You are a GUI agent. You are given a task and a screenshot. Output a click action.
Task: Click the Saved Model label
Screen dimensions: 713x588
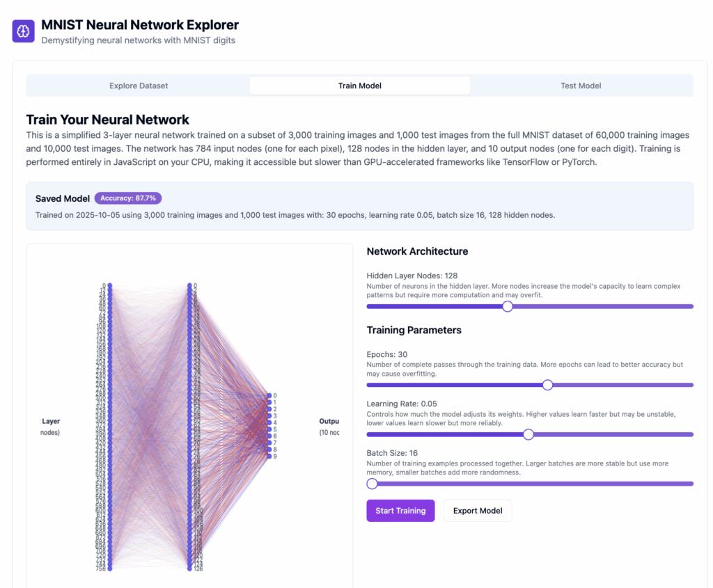63,199
